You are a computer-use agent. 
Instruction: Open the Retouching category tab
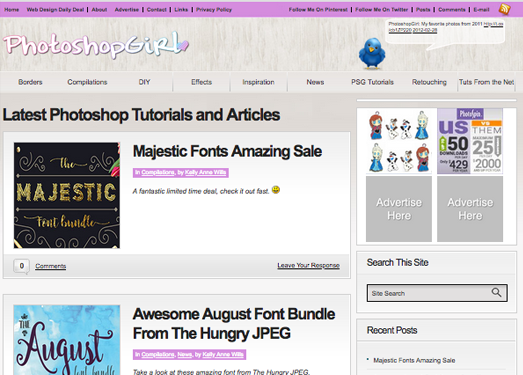click(x=429, y=82)
